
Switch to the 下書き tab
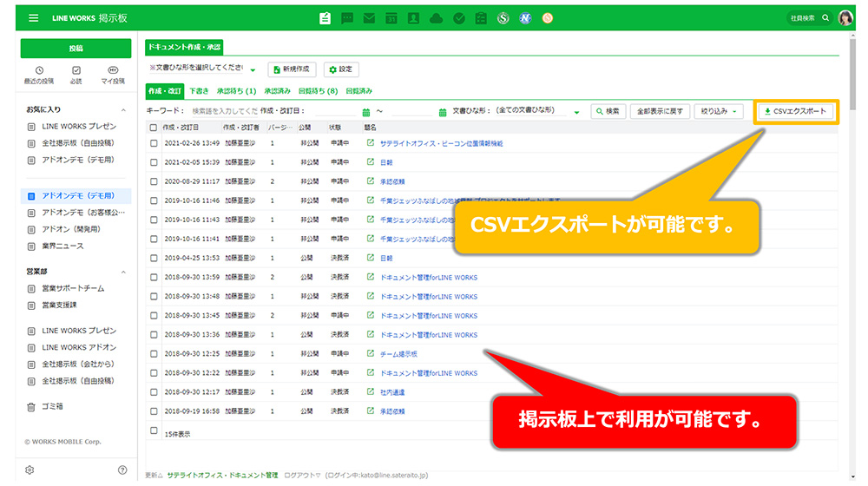pyautogui.click(x=199, y=91)
